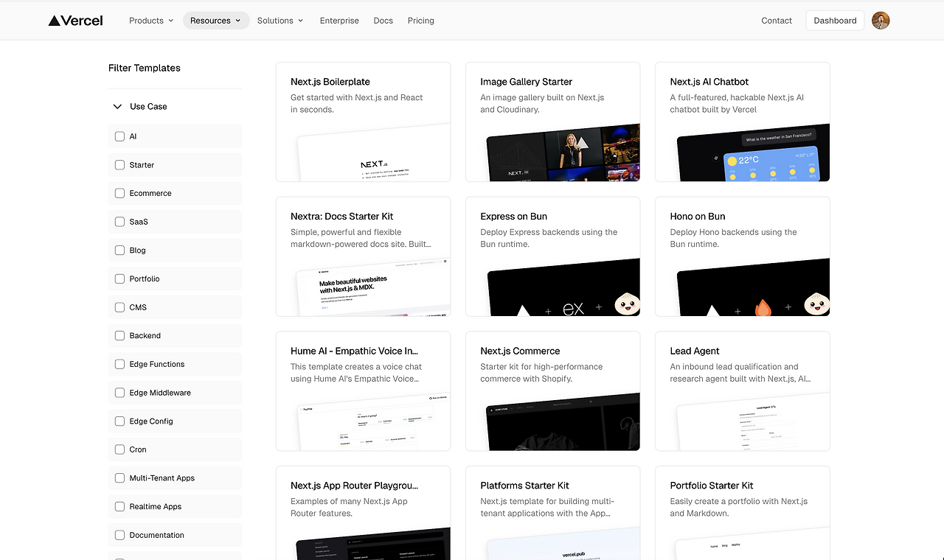944x560 pixels.
Task: Check the Portfolio filter checkbox
Action: click(119, 279)
